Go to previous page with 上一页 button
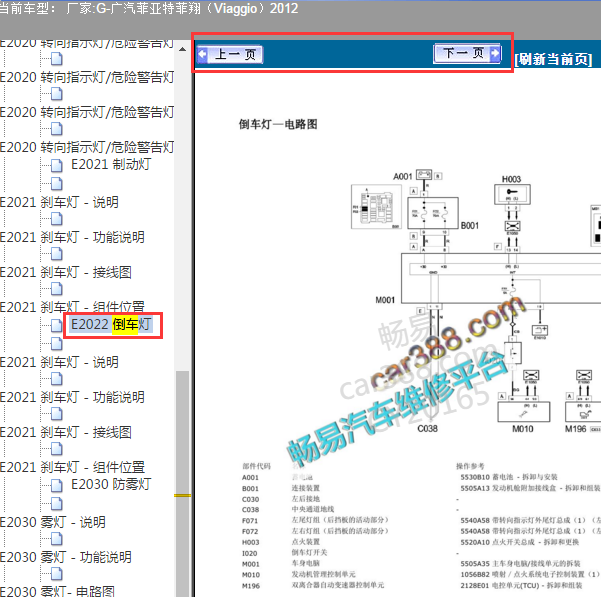 pos(230,55)
